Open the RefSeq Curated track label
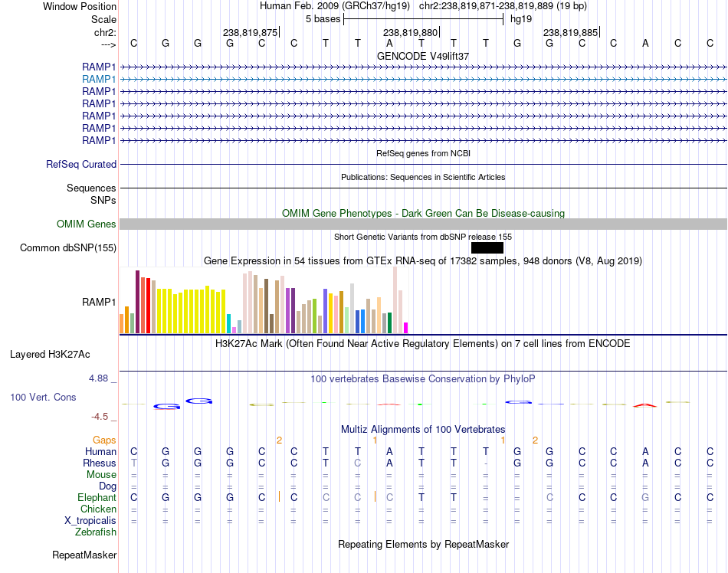 click(x=81, y=164)
